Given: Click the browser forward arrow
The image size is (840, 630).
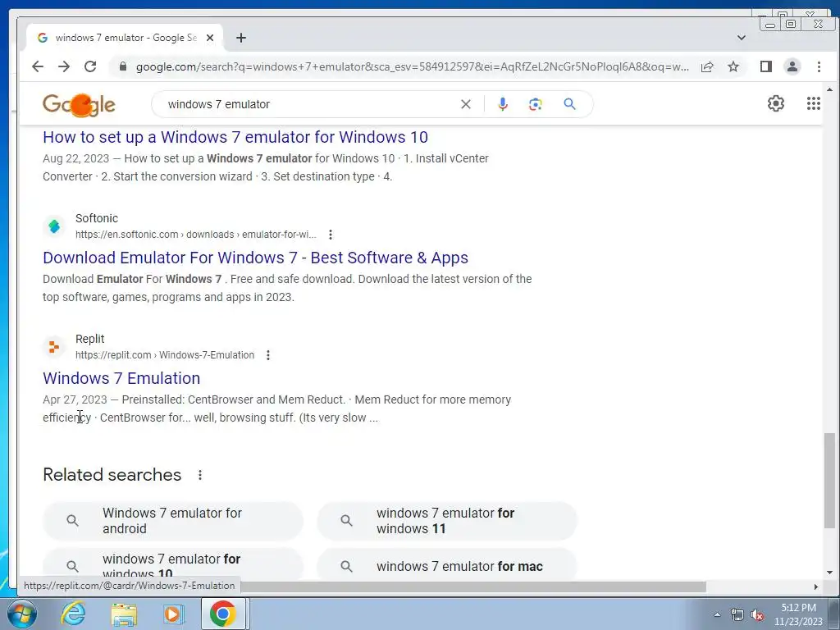Looking at the screenshot, I should point(64,66).
